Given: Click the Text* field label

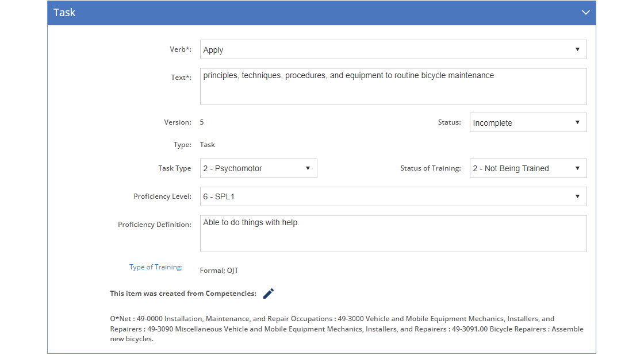Looking at the screenshot, I should click(181, 77).
